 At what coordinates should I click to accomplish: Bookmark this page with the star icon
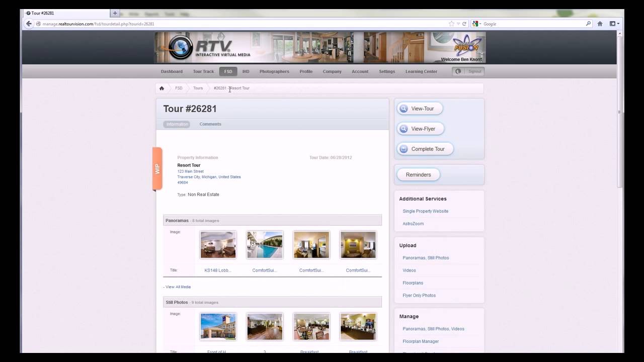[451, 24]
